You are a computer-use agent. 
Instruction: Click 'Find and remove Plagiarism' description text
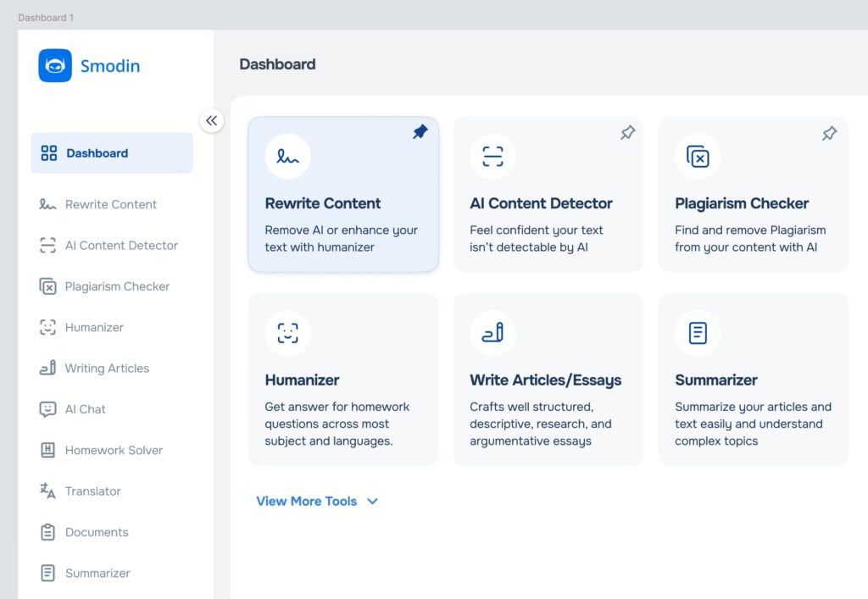750,230
